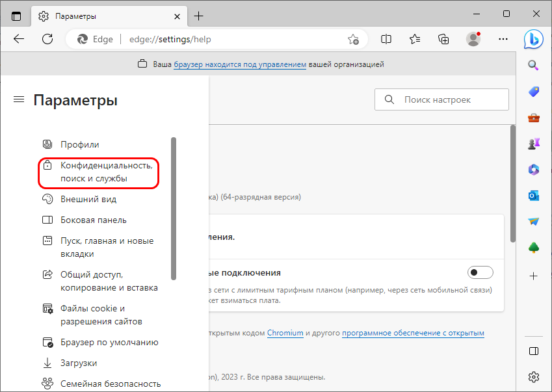This screenshot has width=552, height=392.
Task: Open the Bing chat sidebar icon
Action: 533,39
